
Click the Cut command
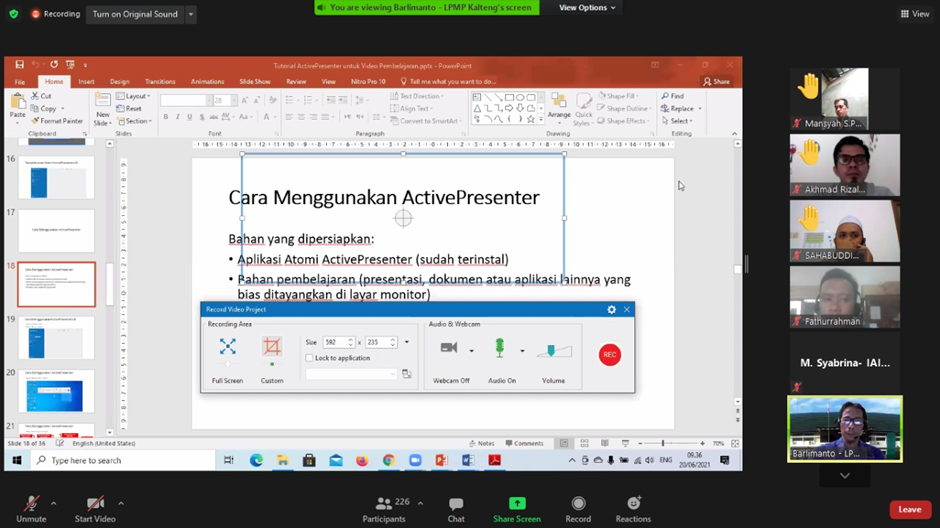tap(41, 96)
